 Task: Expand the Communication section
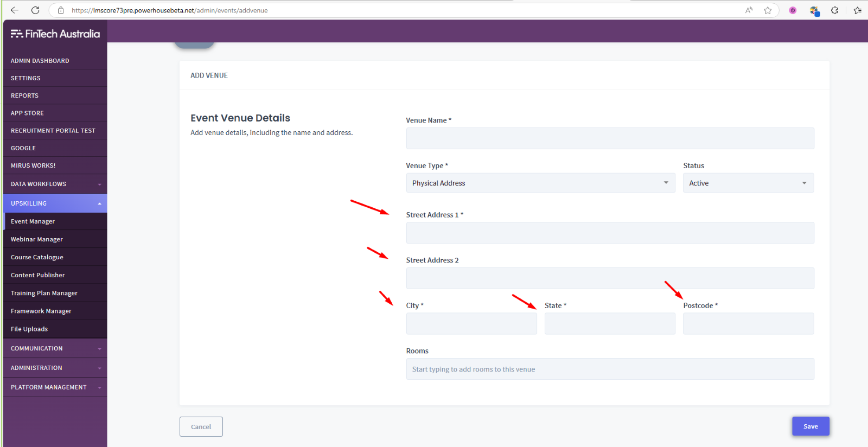tap(55, 348)
